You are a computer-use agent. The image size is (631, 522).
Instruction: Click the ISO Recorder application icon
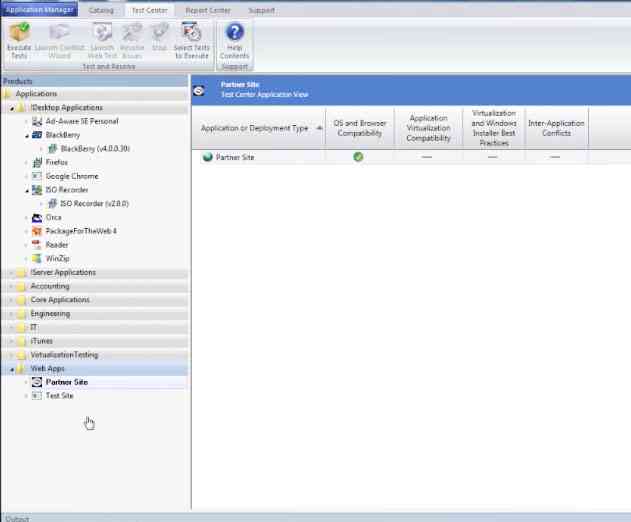[x=37, y=190]
